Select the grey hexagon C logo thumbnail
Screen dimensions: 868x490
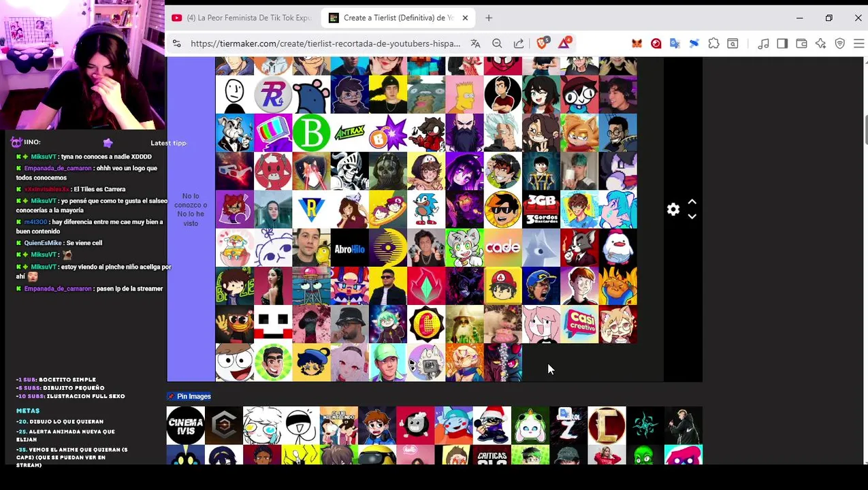click(x=224, y=425)
